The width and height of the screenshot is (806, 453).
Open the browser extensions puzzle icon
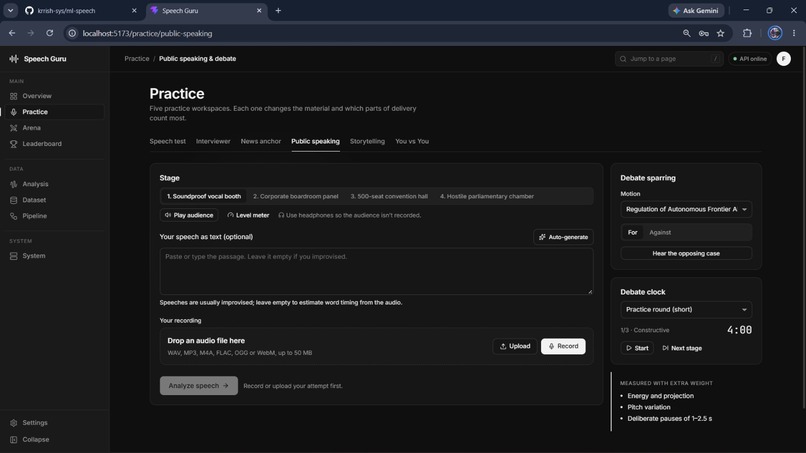click(747, 33)
